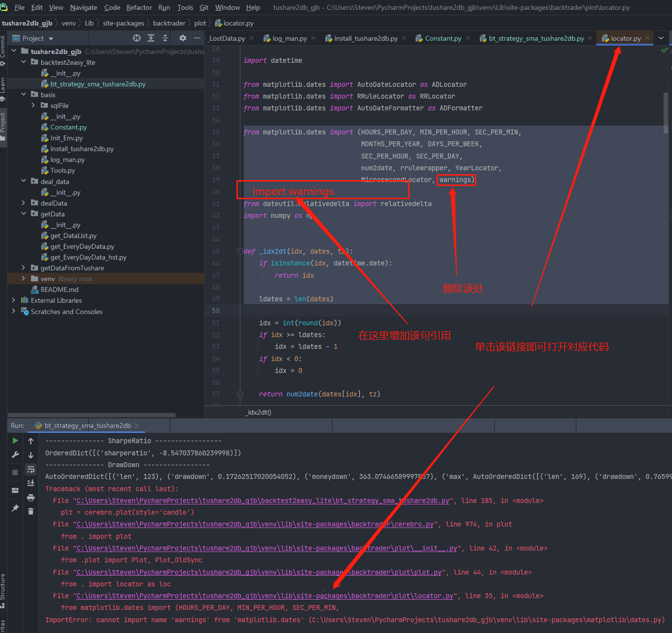672x633 pixels.
Task: Toggle the pin tab icon in the Run panel
Action: coord(15,508)
